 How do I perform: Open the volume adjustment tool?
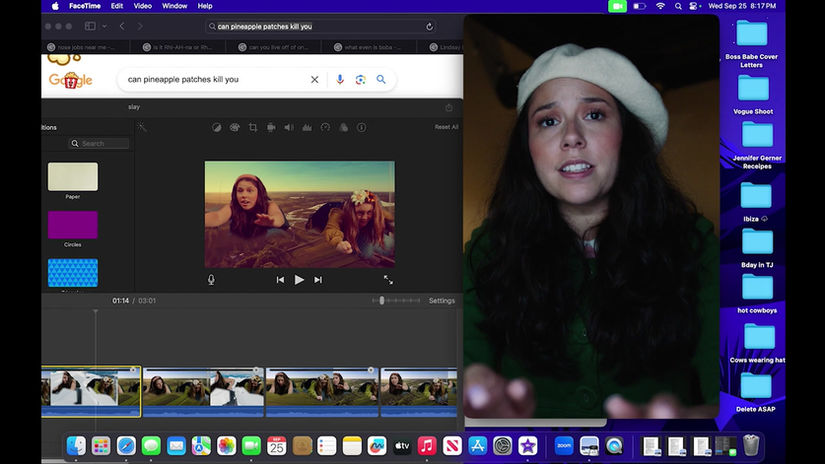click(288, 127)
